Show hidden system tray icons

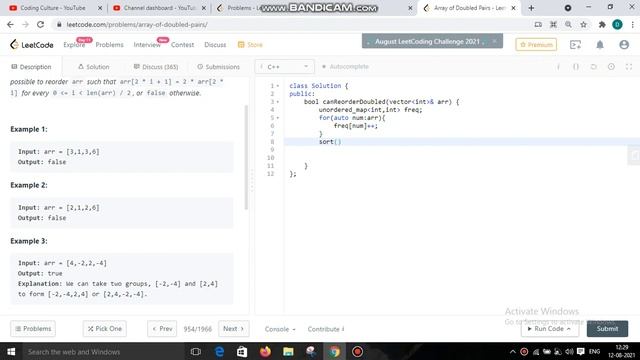[513, 351]
